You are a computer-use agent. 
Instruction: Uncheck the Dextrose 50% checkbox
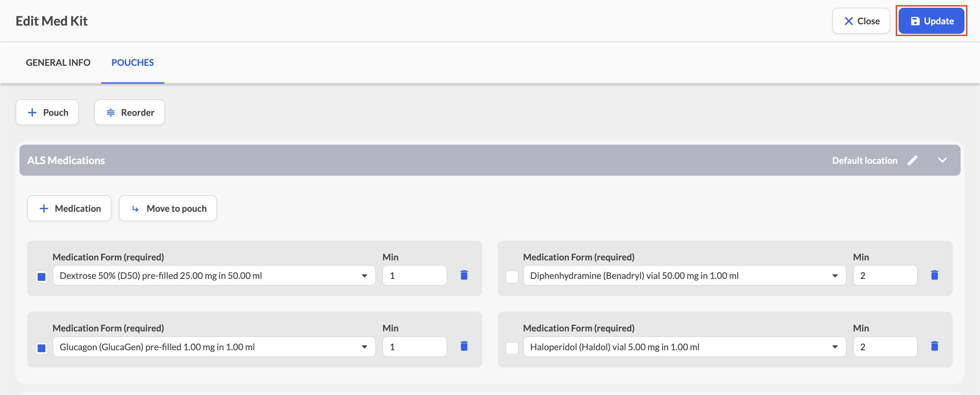[x=41, y=277]
